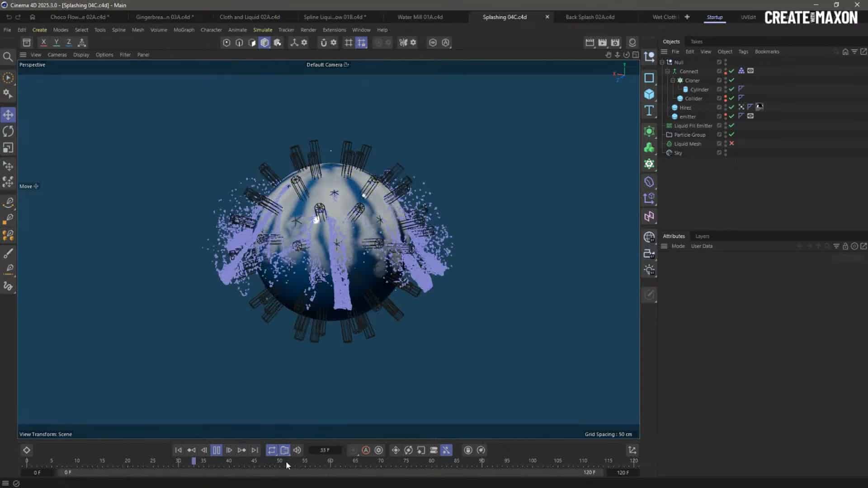Disable the green checkmark on the Connect object
Screen dimensions: 868x488
click(x=731, y=71)
